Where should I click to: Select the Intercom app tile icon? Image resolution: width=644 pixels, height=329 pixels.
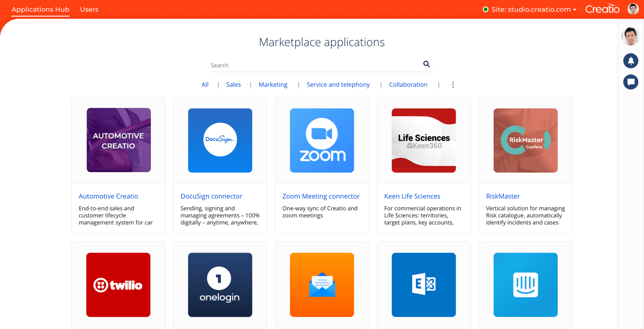coord(525,285)
